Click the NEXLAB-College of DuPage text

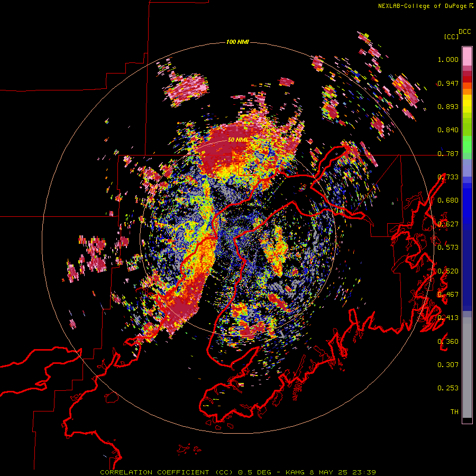click(422, 6)
